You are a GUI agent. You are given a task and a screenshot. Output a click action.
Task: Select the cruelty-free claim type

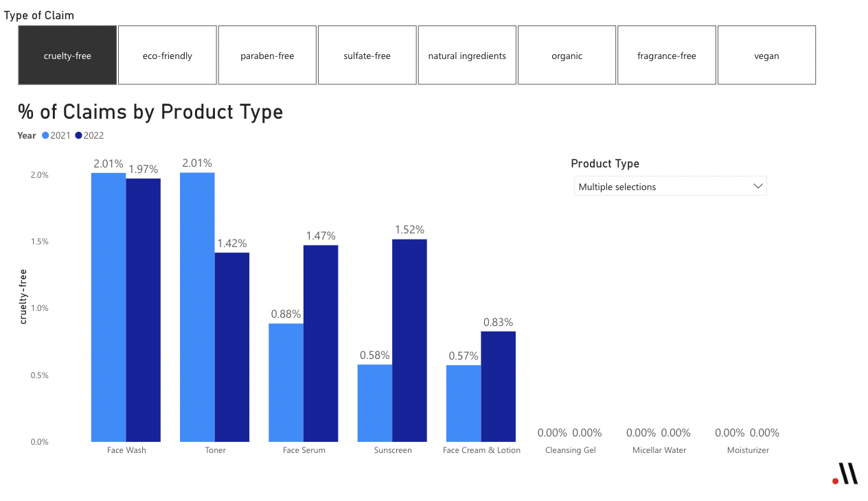[67, 56]
